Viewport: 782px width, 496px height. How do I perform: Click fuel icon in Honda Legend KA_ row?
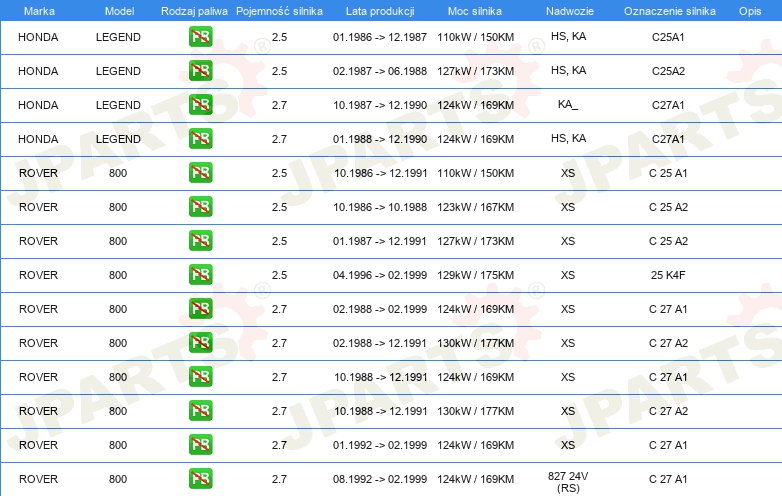pyautogui.click(x=200, y=105)
